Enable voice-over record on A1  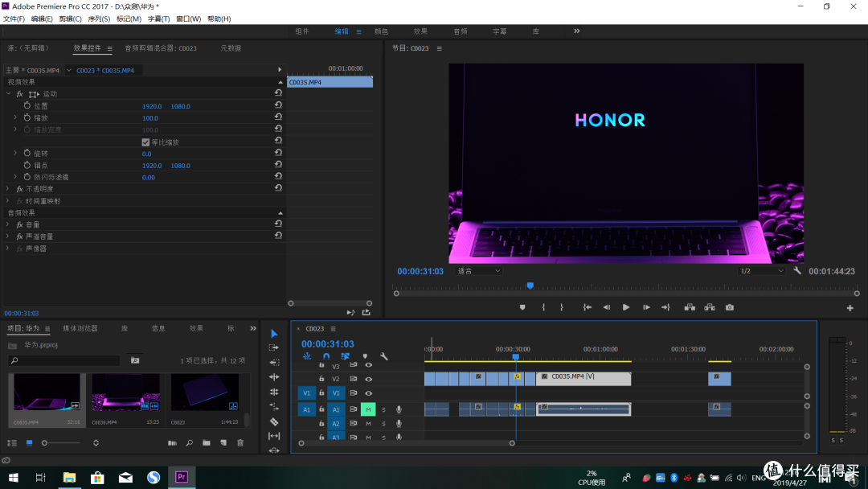(399, 410)
